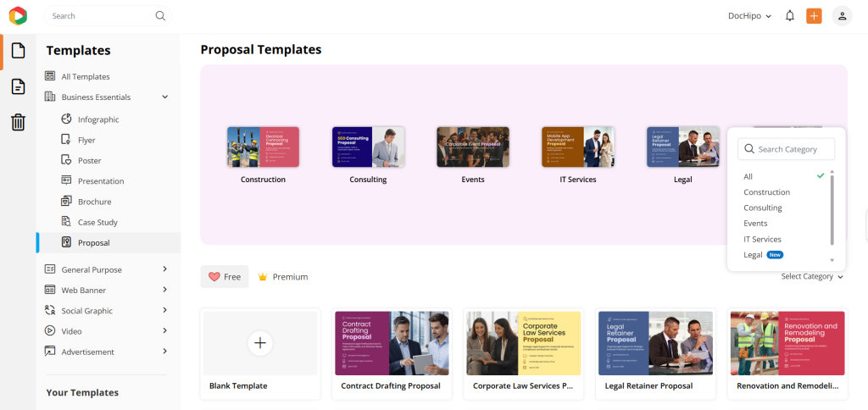Open the Templates page icon in left rail
Screen dimensions: 868x410
coord(19,51)
